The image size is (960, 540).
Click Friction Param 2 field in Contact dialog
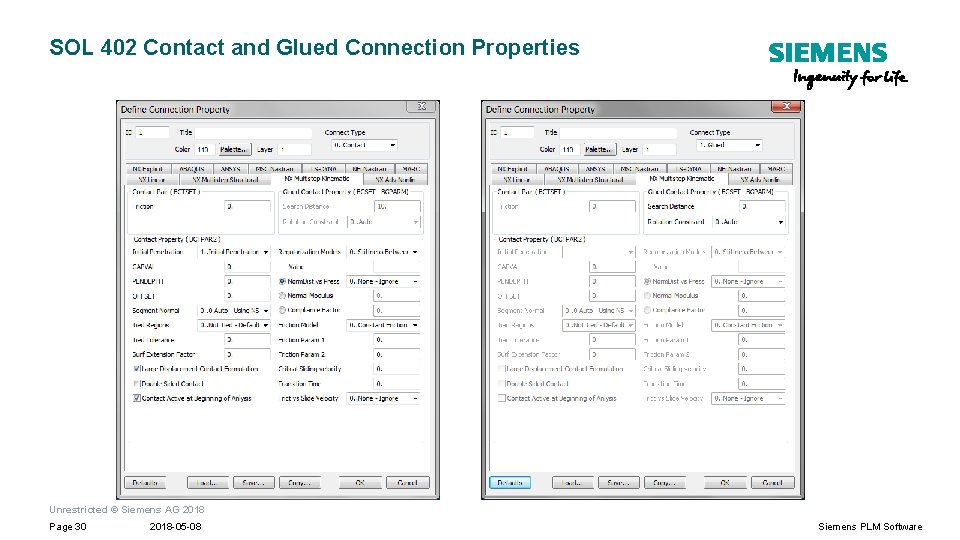tap(397, 354)
